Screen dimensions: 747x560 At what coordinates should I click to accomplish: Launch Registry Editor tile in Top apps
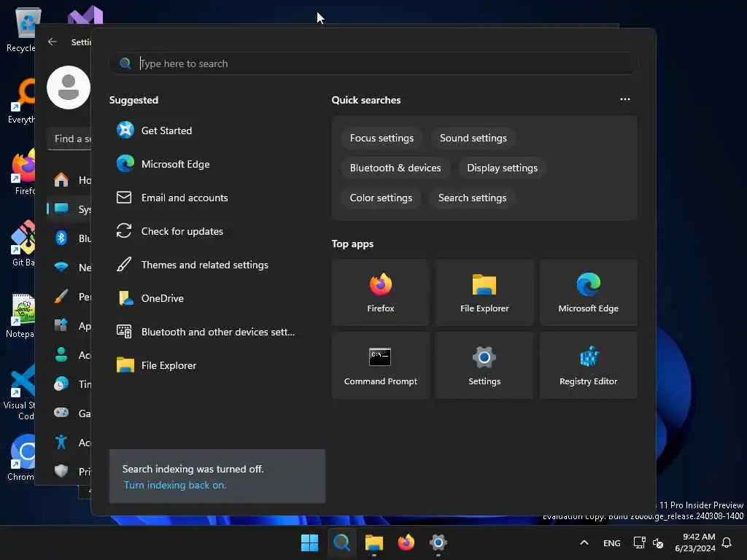pyautogui.click(x=589, y=365)
